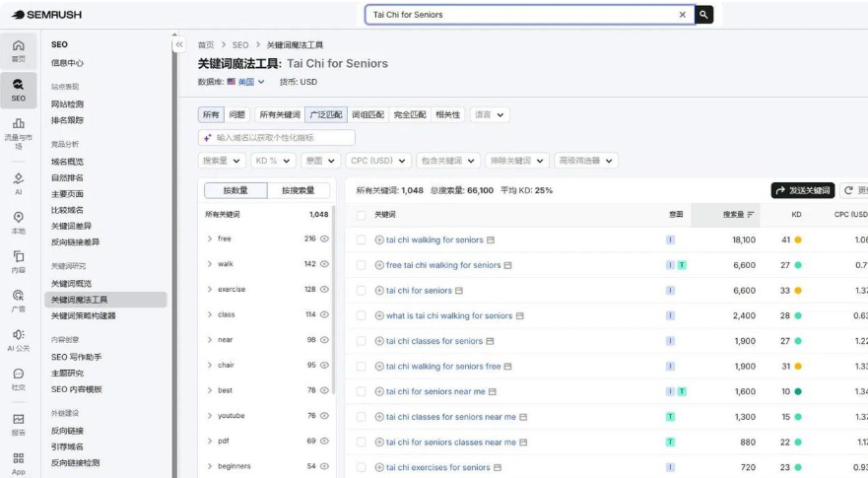Add 'tai chi walking for seniors' plus icon
The width and height of the screenshot is (868, 478).
(379, 239)
